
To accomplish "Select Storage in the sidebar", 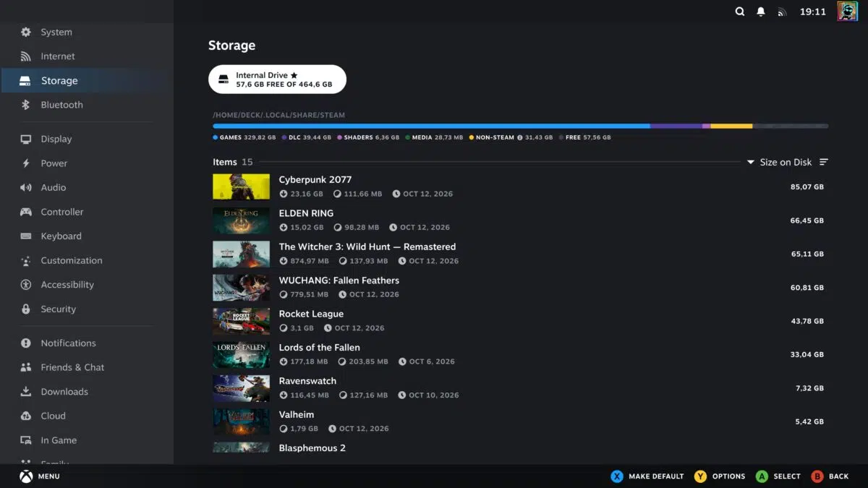I will (87, 81).
